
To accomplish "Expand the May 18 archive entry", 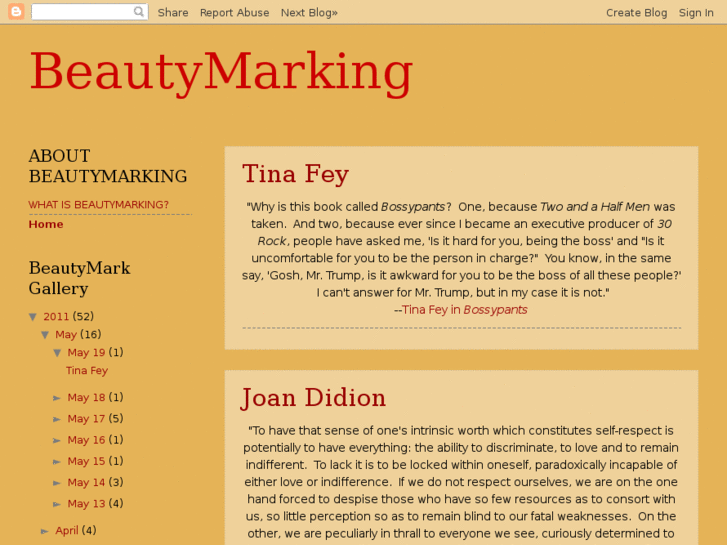I will pos(57,398).
